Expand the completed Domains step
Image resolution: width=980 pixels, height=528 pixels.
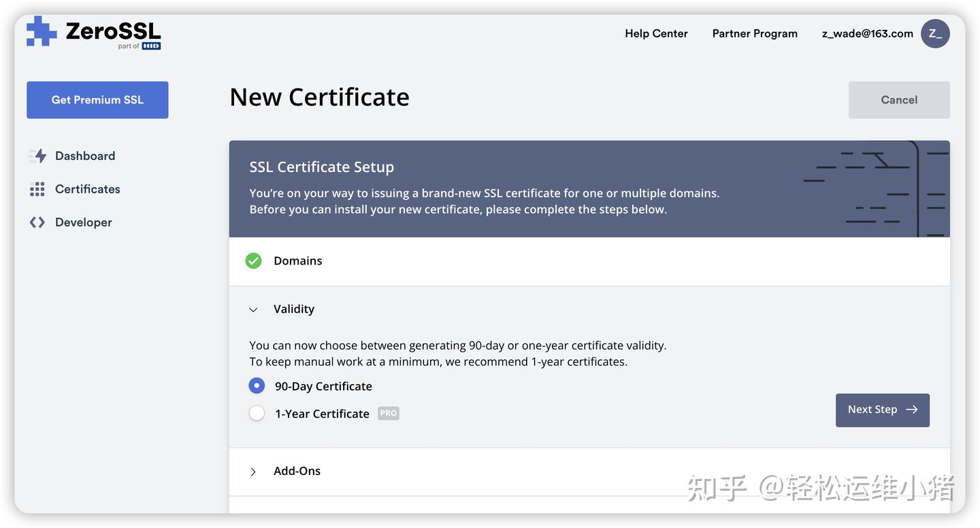tap(298, 261)
